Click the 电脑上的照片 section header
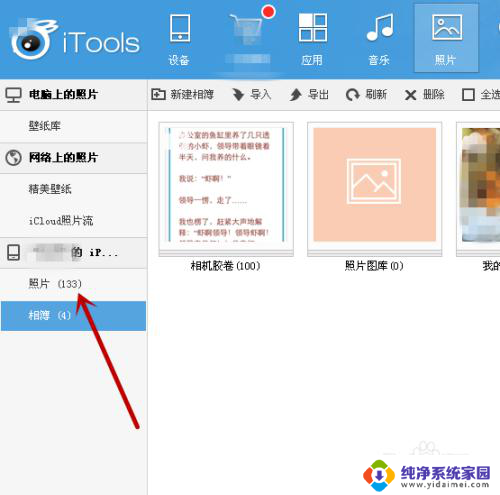 pos(73,95)
